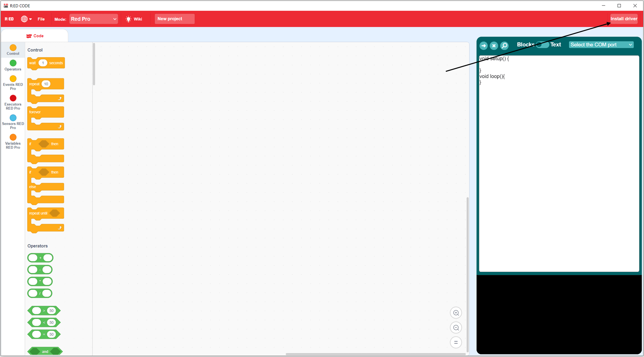Click the language globe icon
This screenshot has height=357, width=644.
click(x=24, y=19)
